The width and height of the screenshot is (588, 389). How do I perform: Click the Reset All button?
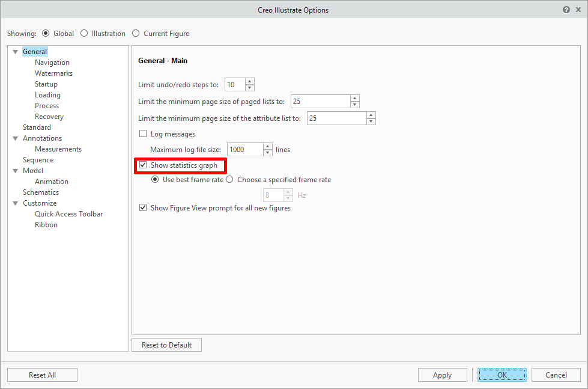(43, 375)
